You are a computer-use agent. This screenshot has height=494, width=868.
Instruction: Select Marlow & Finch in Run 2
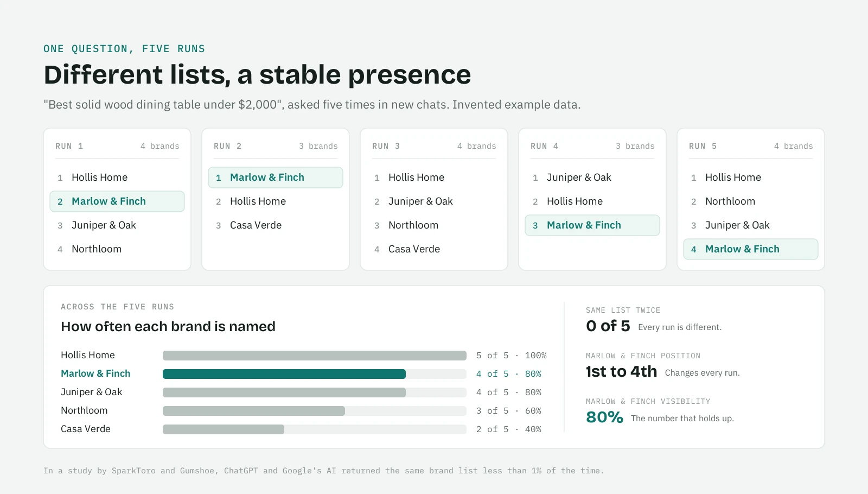point(276,178)
